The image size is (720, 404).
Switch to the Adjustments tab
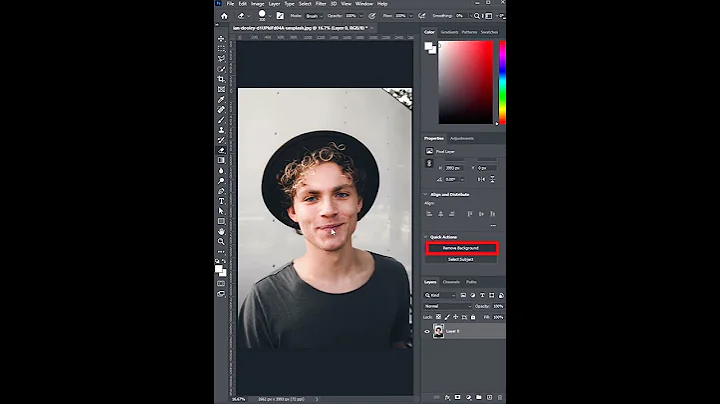462,138
